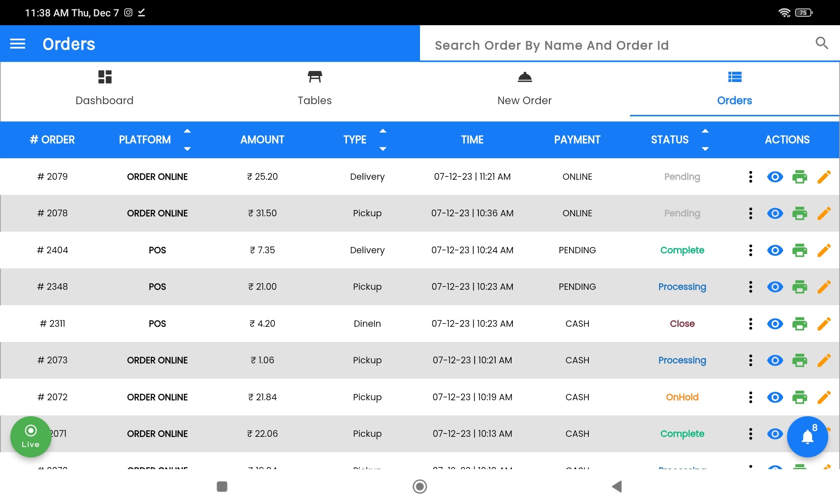Open the hamburger navigation menu

pos(18,44)
